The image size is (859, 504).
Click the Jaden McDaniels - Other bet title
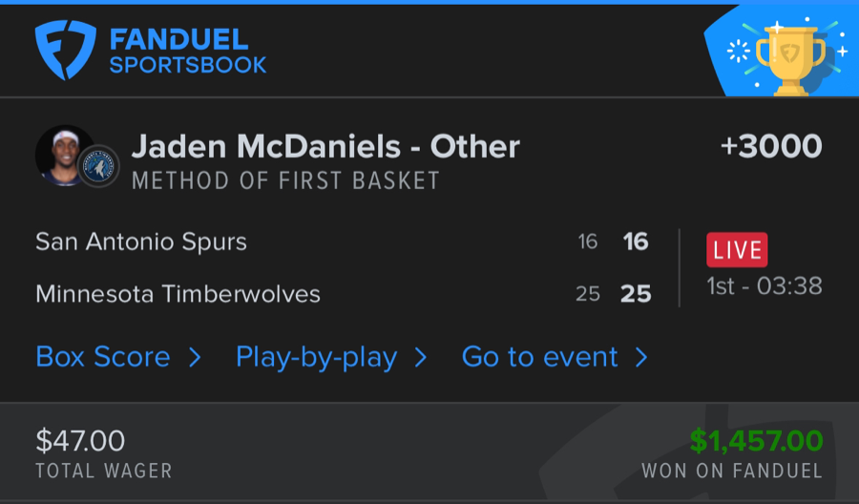[x=325, y=147]
